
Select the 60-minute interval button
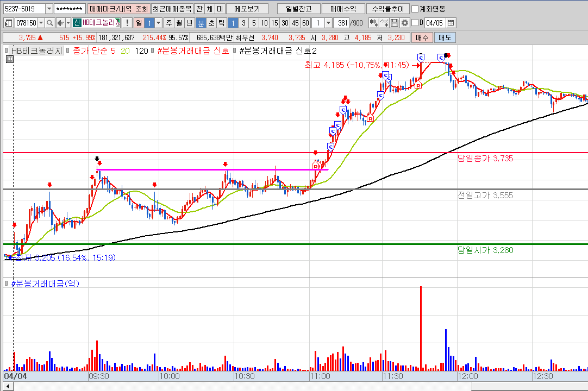pyautogui.click(x=305, y=23)
